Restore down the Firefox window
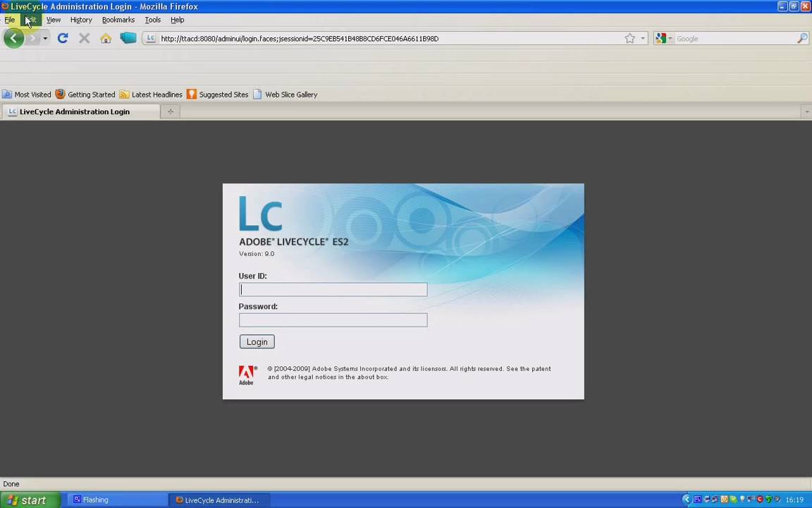The height and width of the screenshot is (508, 812). pyautogui.click(x=794, y=6)
